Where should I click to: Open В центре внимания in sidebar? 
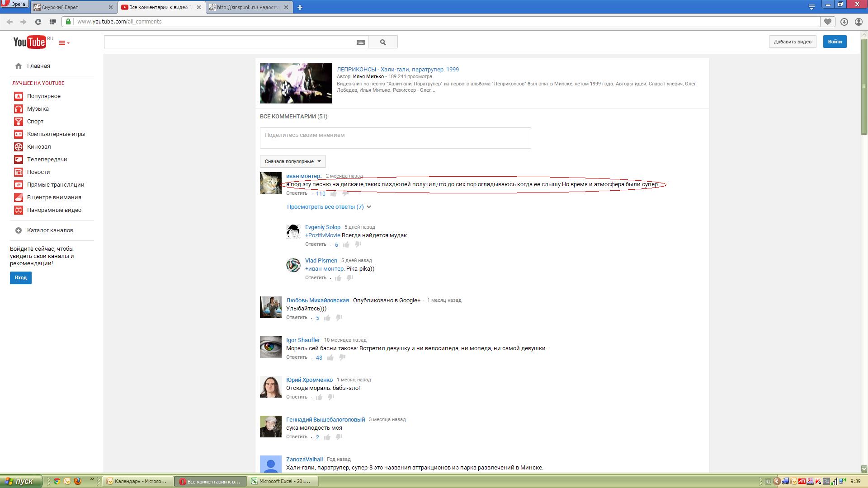tap(54, 197)
